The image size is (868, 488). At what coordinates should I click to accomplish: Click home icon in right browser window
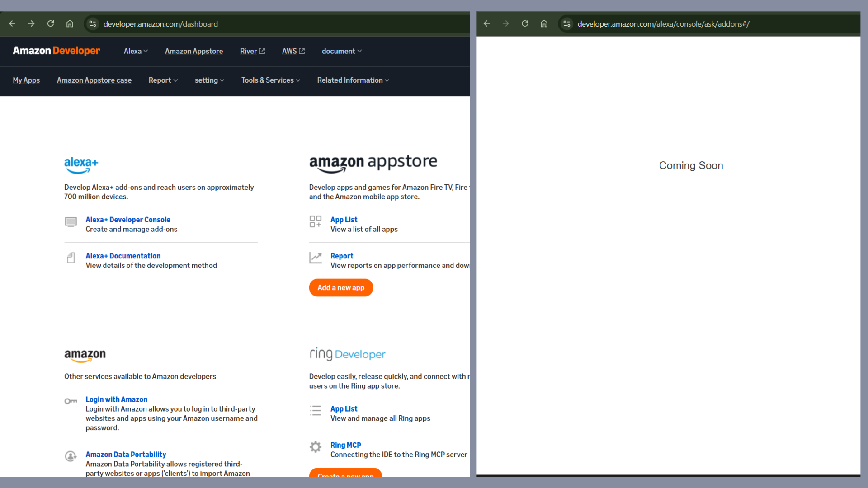(544, 24)
